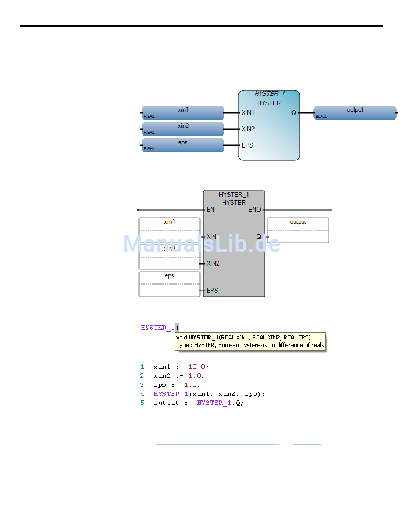Click code line 'output := HYSTER_1.Q;'
The width and height of the screenshot is (403, 532).
click(199, 403)
